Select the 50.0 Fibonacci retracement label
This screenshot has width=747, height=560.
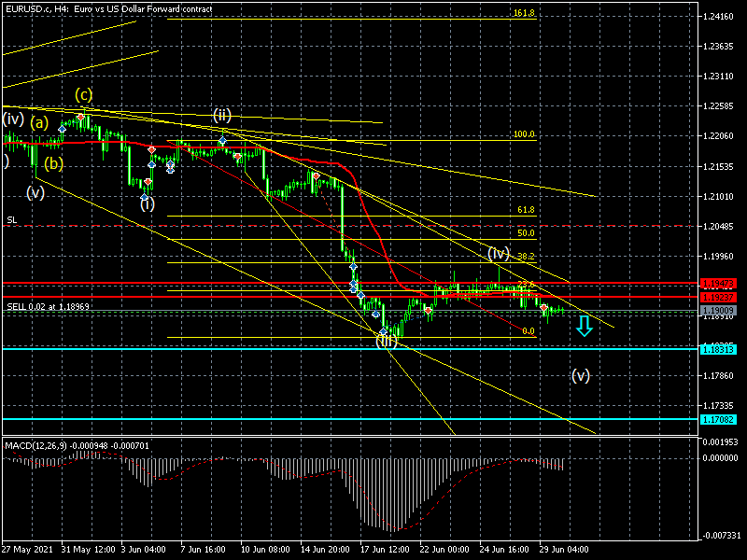tap(525, 233)
